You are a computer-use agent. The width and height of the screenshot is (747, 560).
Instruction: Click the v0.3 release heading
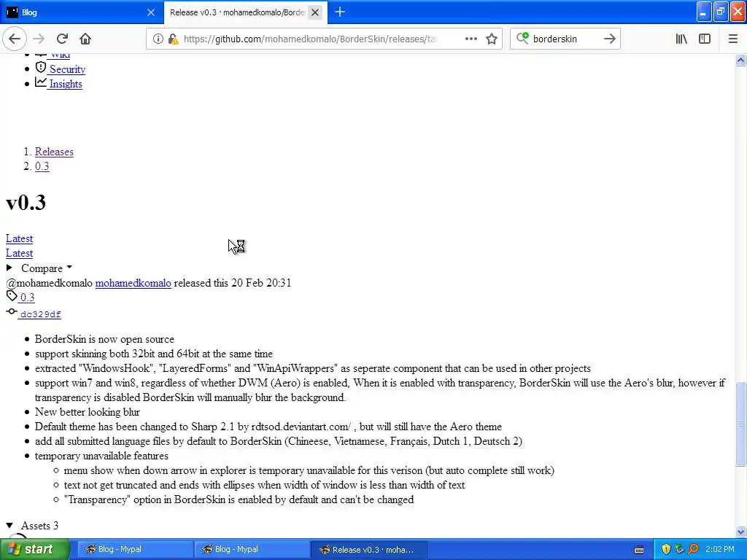pyautogui.click(x=26, y=203)
